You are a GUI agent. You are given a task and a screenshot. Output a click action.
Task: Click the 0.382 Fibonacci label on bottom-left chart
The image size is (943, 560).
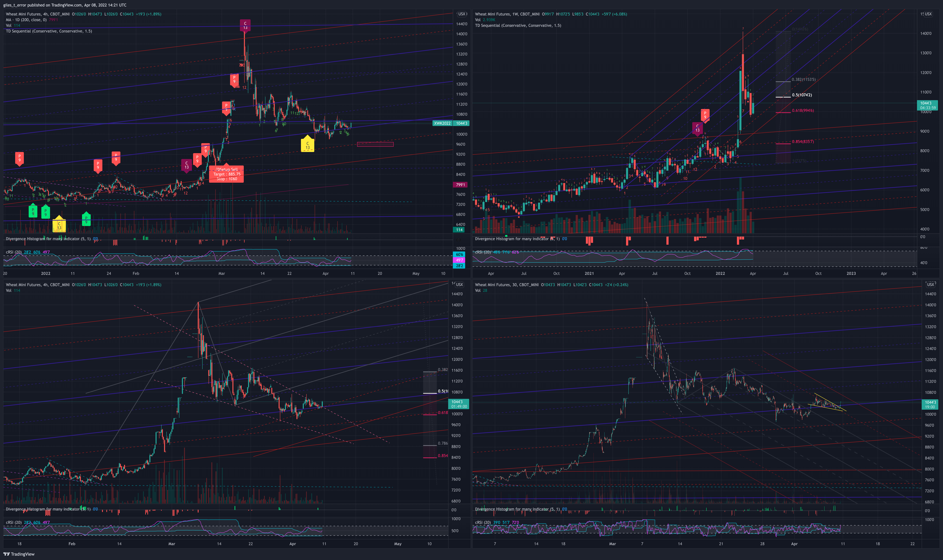(x=442, y=370)
